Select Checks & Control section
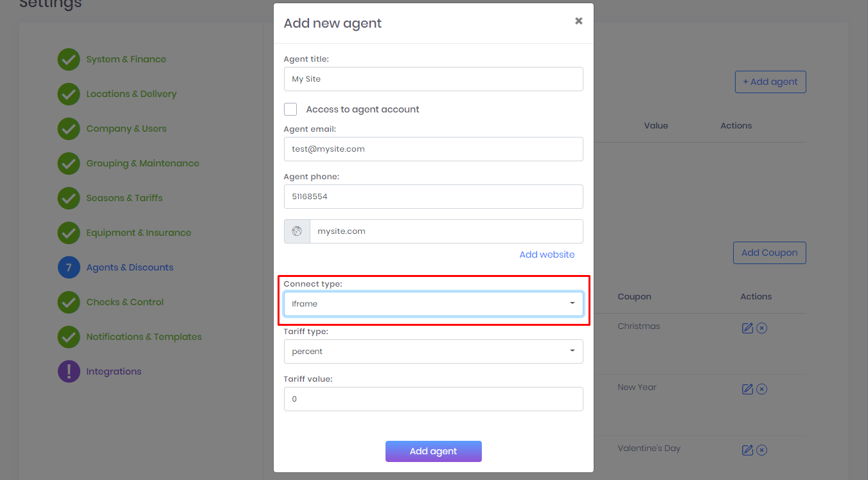Viewport: 868px width, 480px height. click(x=125, y=302)
